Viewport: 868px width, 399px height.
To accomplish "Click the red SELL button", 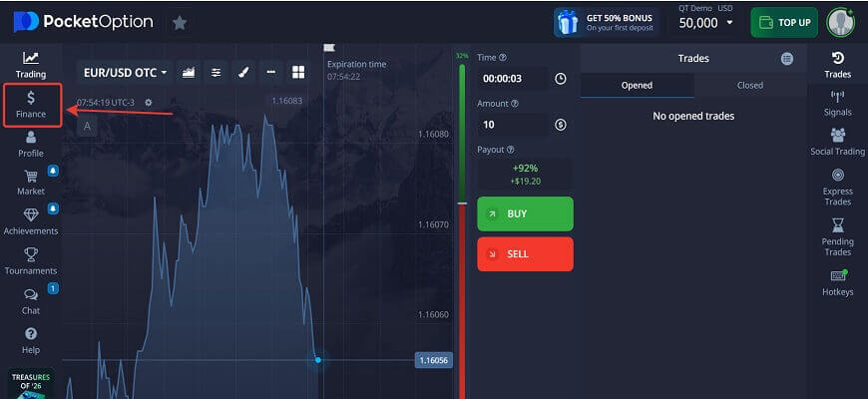I will coord(526,254).
